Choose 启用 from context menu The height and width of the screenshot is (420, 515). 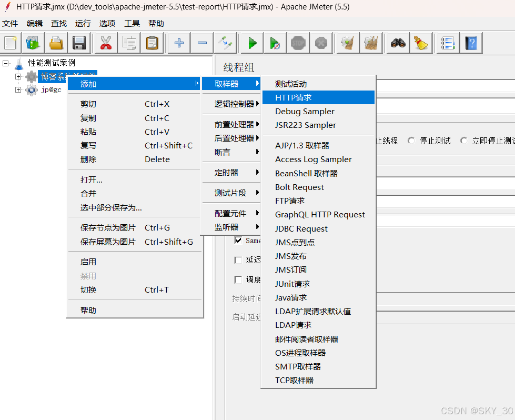135,262
